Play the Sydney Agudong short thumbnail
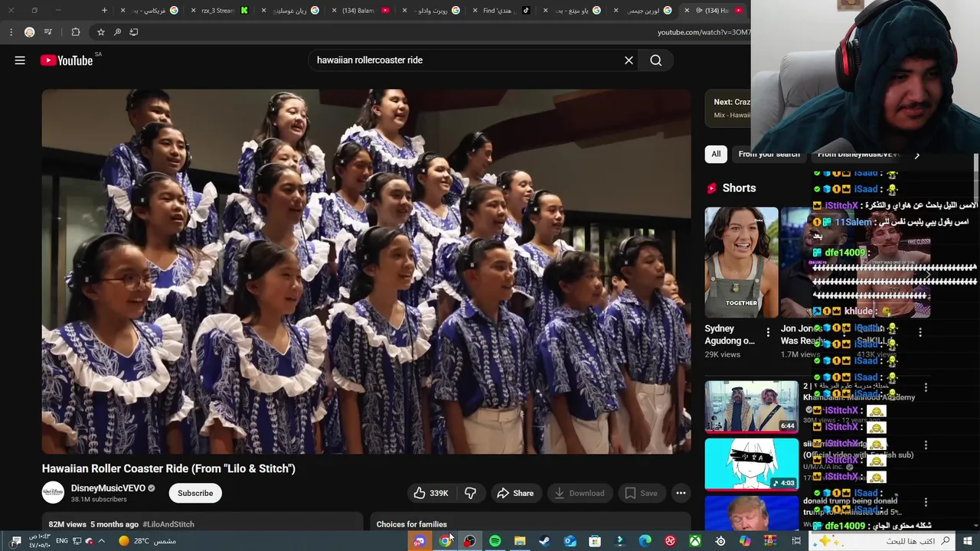The image size is (980, 551). point(741,262)
